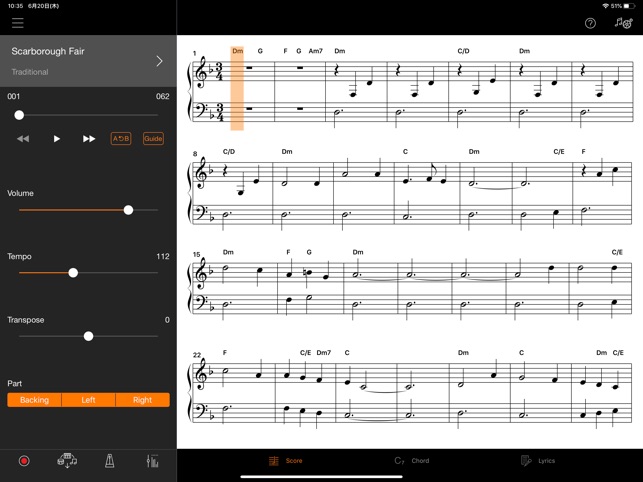
Task: Start recording with the red record icon
Action: pyautogui.click(x=24, y=461)
